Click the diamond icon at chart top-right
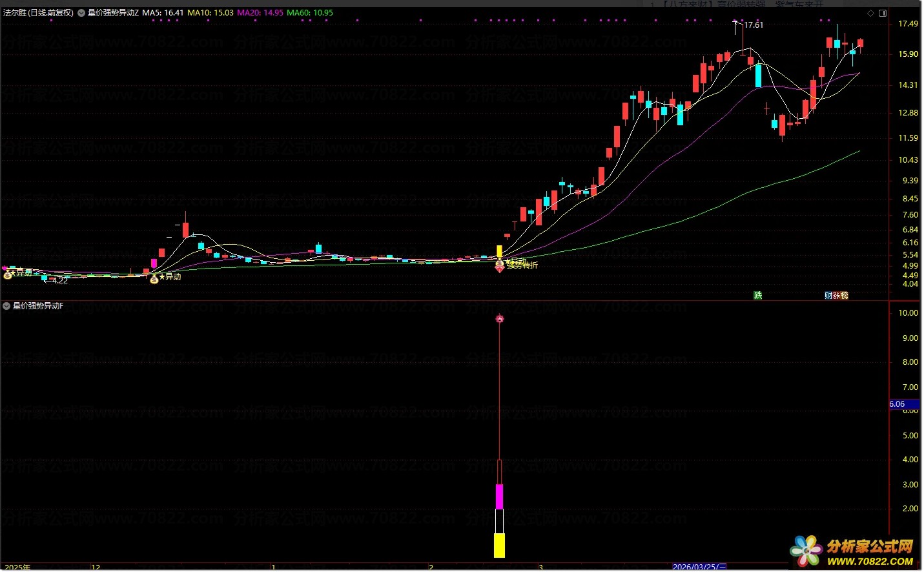 [871, 13]
